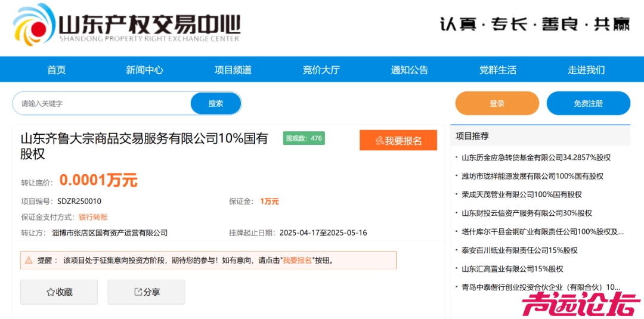
Task: Click listing dates 2025-04-17至2025-05-16
Action: 323,233
